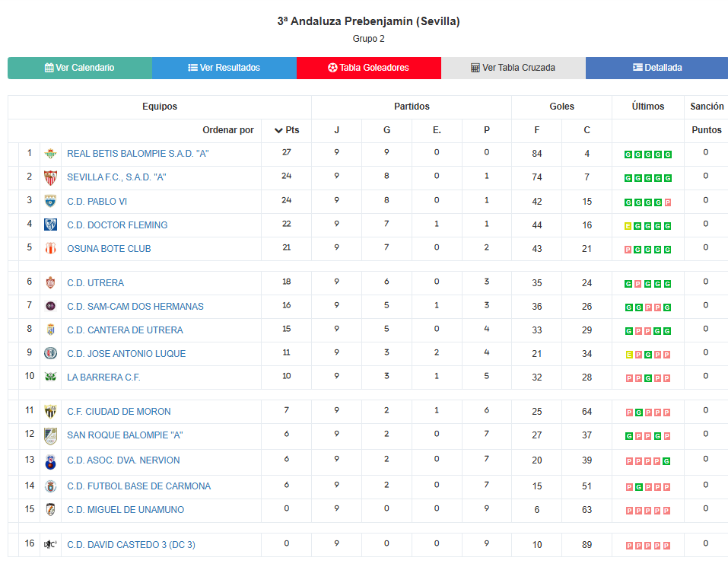728x567 pixels.
Task: Click Doctor Fleming's yellow E result badge
Action: click(628, 226)
